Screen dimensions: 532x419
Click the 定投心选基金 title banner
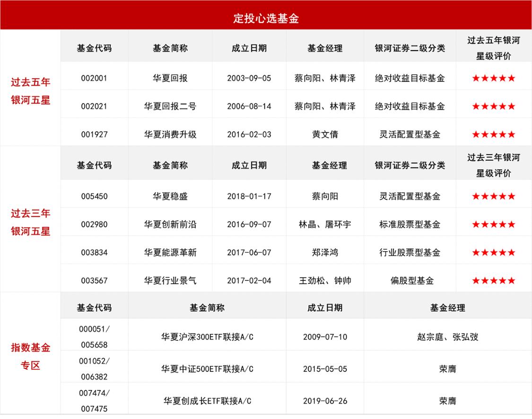266,16
